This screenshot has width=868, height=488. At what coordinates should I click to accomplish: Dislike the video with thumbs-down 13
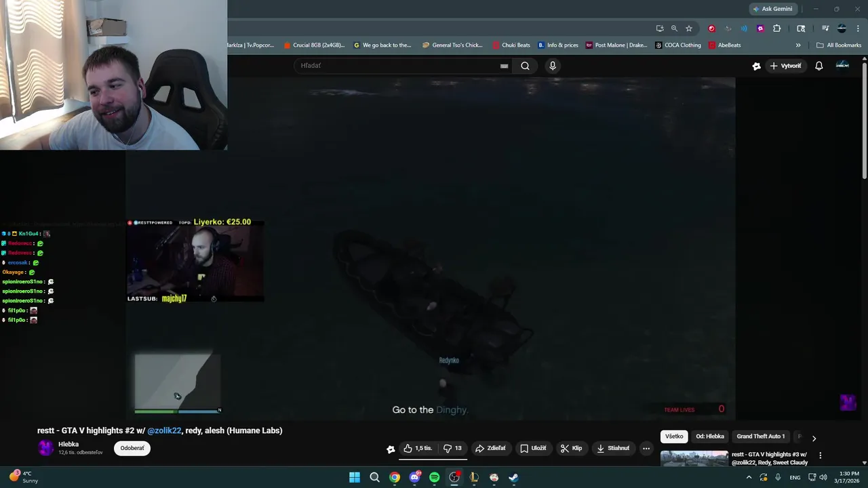[452, 448]
